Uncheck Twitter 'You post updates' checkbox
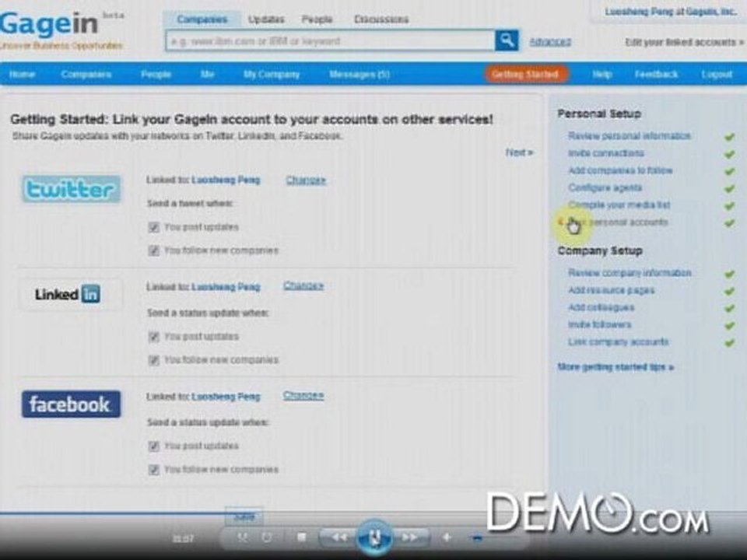747x560 pixels. click(x=153, y=227)
